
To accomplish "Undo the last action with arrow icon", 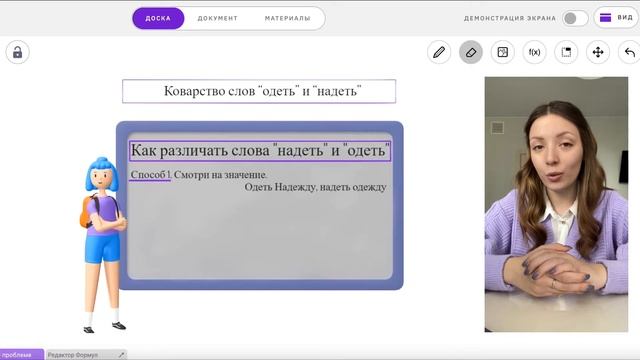I will point(630,52).
